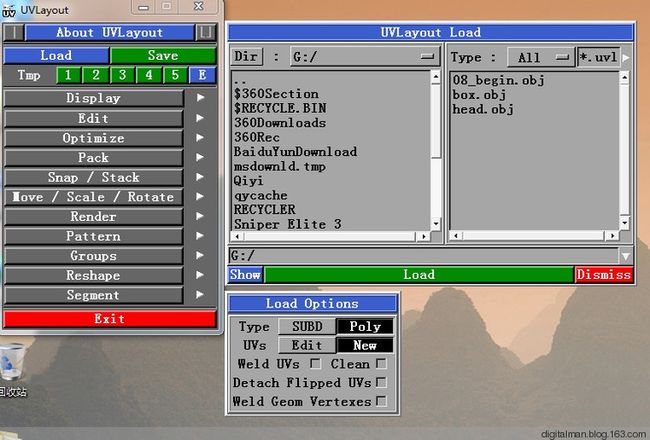Click the horizontal scrollbar under file list
The height and width of the screenshot is (440, 650).
tap(534, 236)
